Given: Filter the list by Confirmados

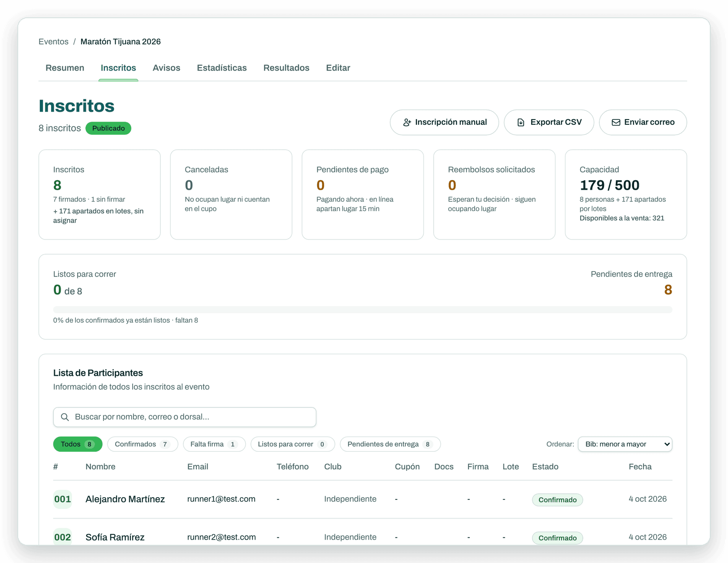Looking at the screenshot, I should point(143,444).
